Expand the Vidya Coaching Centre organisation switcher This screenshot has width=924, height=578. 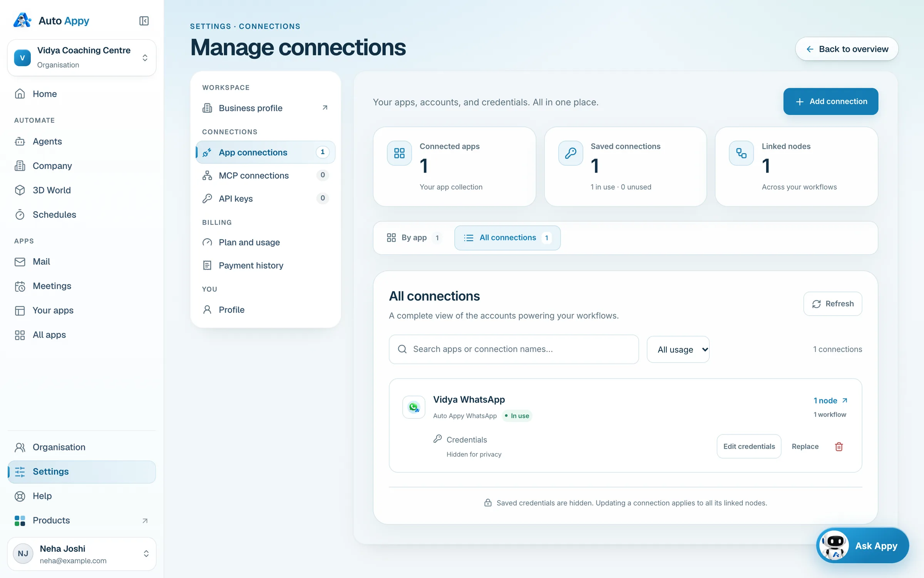point(82,58)
